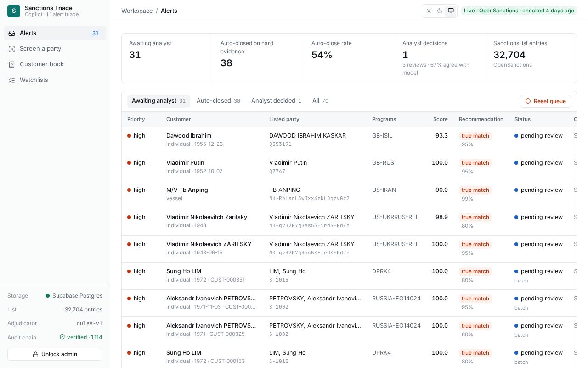Click listed party DAWOOD IBRAHIM KASKAR
588x368 pixels.
coord(307,136)
